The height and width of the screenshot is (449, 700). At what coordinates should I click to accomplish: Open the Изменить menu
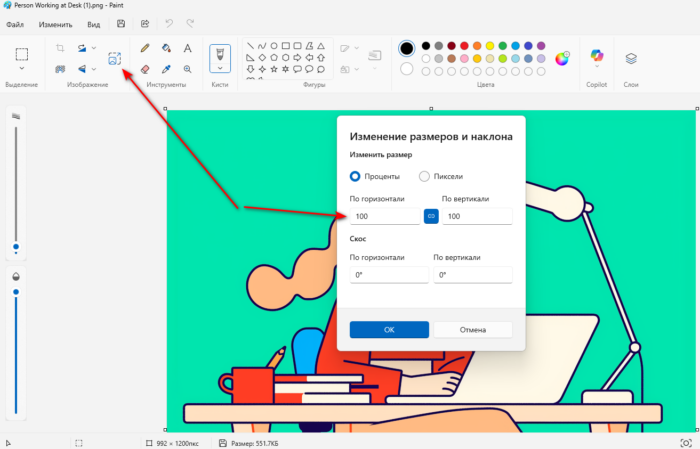click(x=55, y=25)
